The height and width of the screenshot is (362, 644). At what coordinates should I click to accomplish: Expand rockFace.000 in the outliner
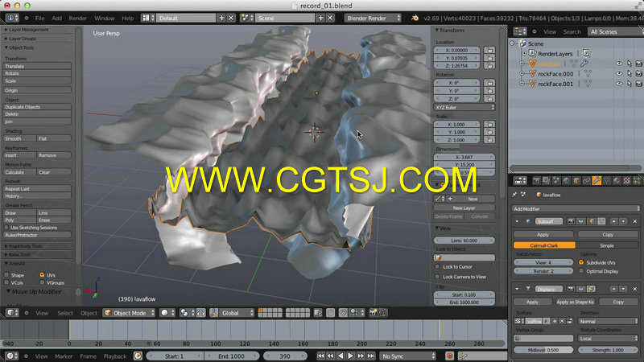click(x=522, y=74)
